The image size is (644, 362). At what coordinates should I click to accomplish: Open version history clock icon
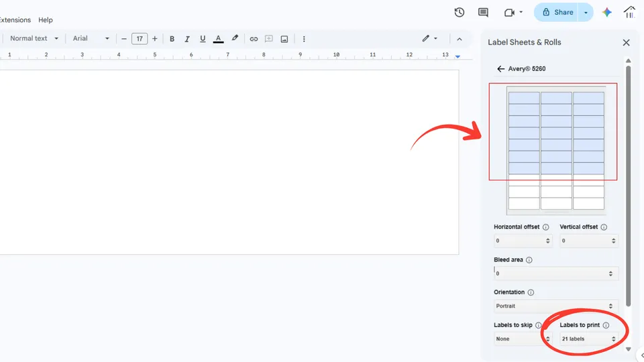point(459,12)
